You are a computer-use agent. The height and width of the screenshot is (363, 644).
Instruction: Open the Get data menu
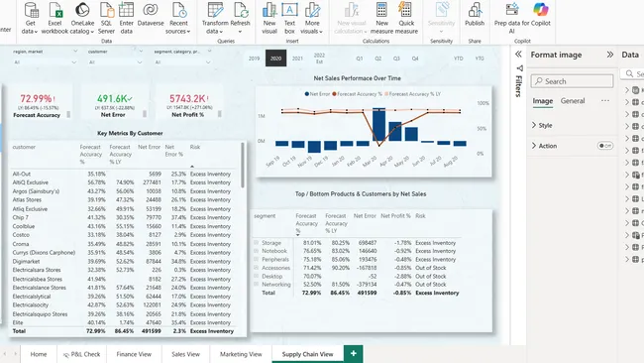(x=30, y=19)
